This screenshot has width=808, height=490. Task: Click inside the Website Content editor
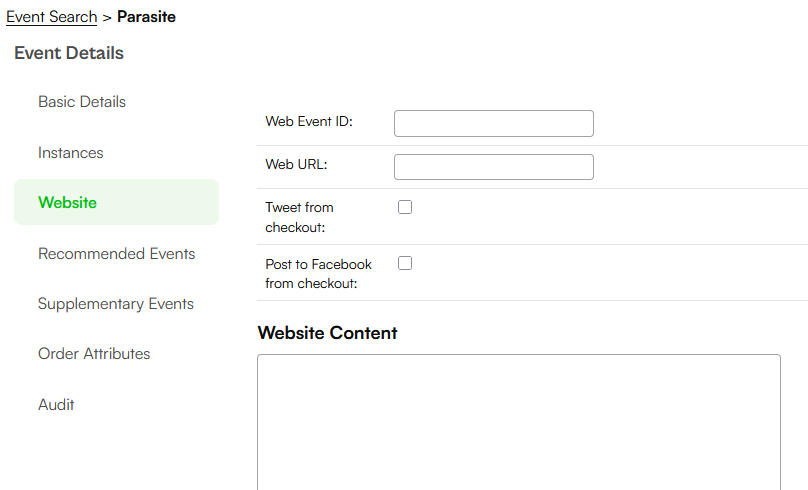tap(519, 422)
